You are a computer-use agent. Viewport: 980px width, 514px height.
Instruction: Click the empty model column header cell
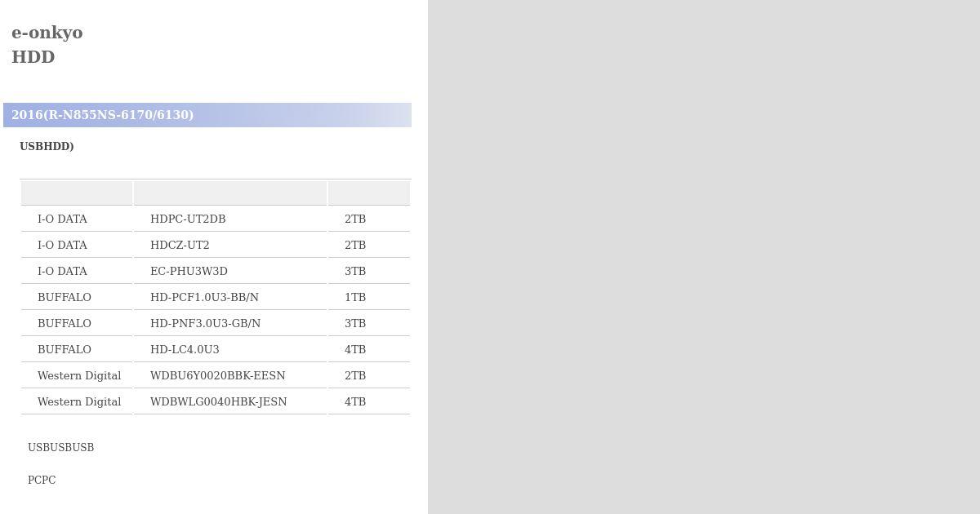point(230,193)
